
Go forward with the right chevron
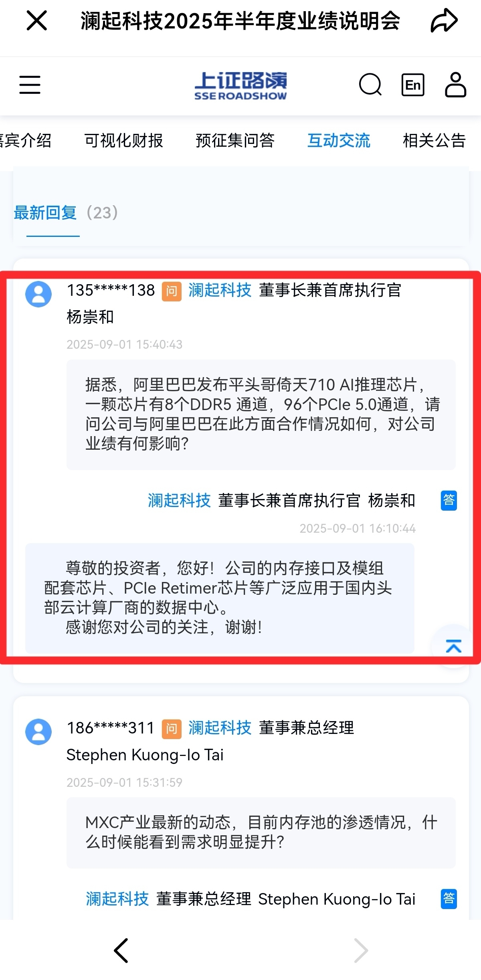click(361, 950)
